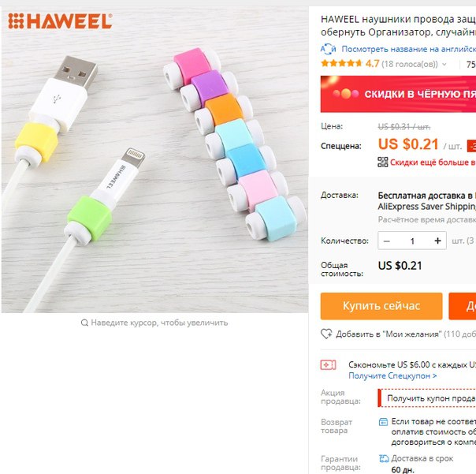476x474 pixels.
Task: Click the magnifier zoom icon under the image
Action: click(x=84, y=323)
